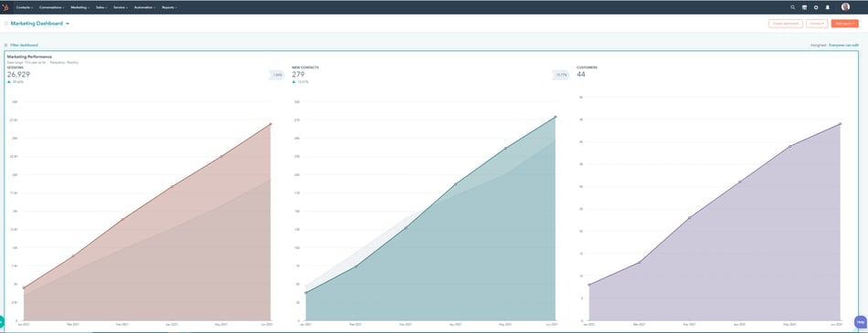Click the Create dashboard button

click(x=786, y=24)
